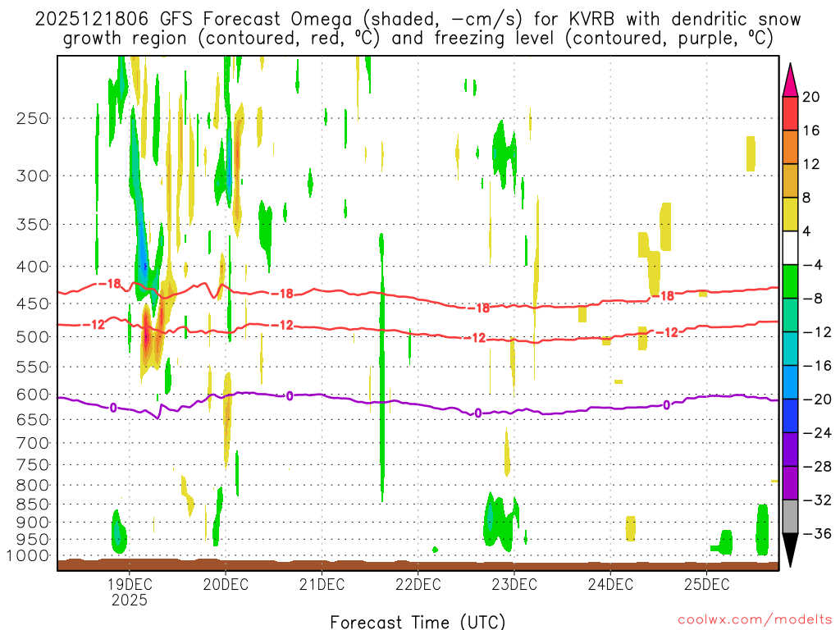
Task: Click the 20DEC time axis label
Action: (226, 584)
